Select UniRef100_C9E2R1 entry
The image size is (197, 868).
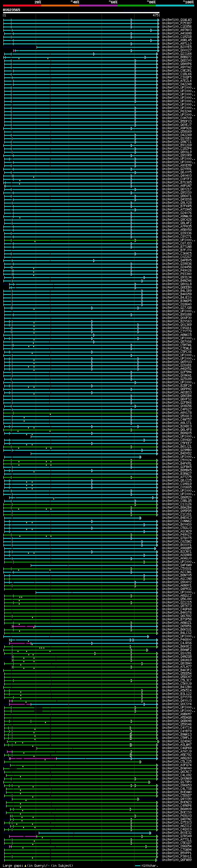pos(177,71)
